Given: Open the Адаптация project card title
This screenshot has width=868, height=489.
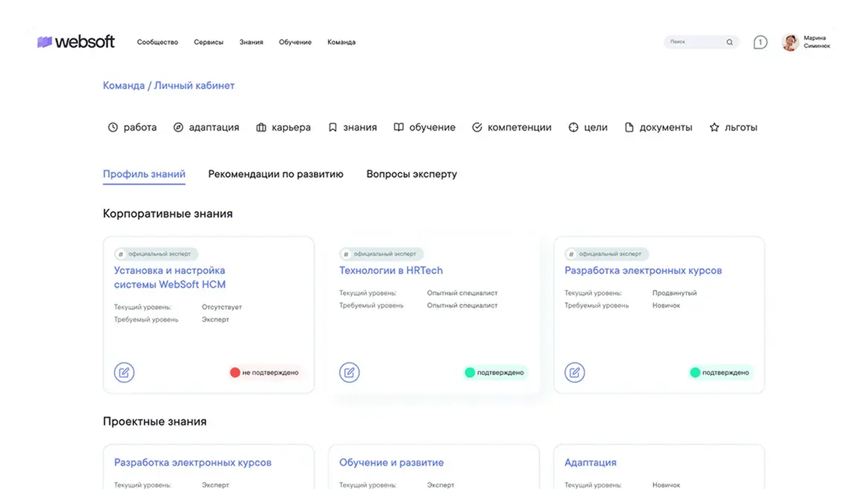Looking at the screenshot, I should pos(590,463).
